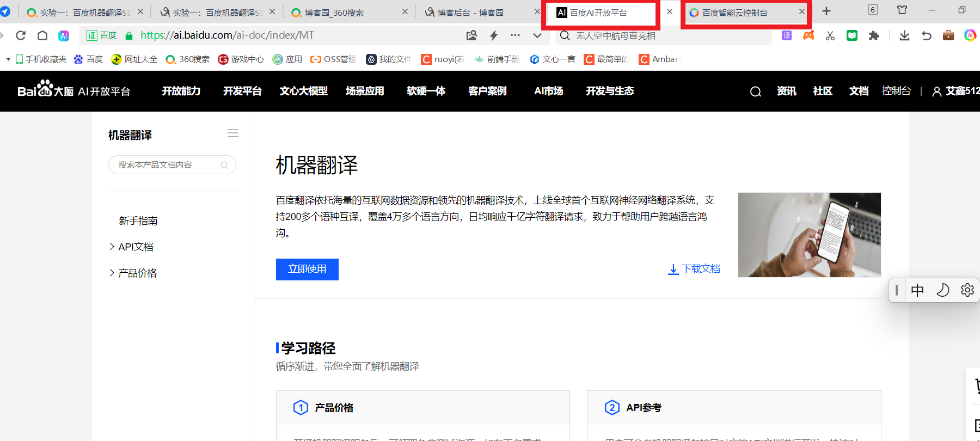Open the API参考 learning path card
Screen dimensions: 980x441
pyautogui.click(x=734, y=415)
